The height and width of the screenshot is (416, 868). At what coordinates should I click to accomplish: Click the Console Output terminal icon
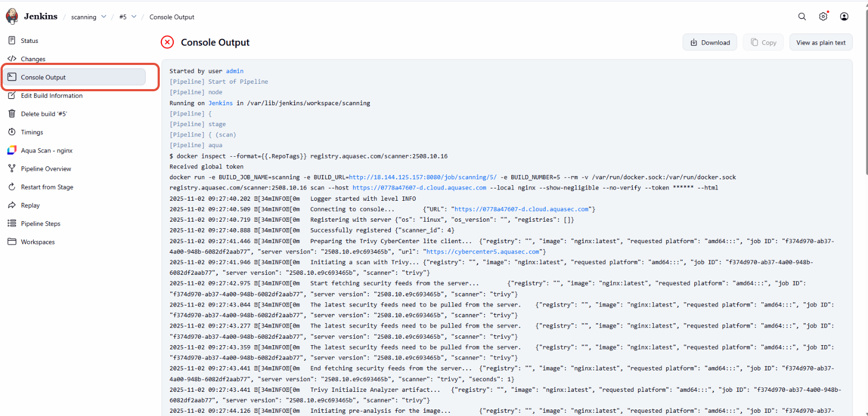(12, 77)
